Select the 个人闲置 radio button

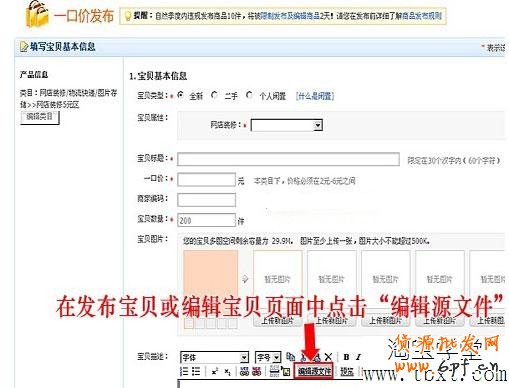249,95
